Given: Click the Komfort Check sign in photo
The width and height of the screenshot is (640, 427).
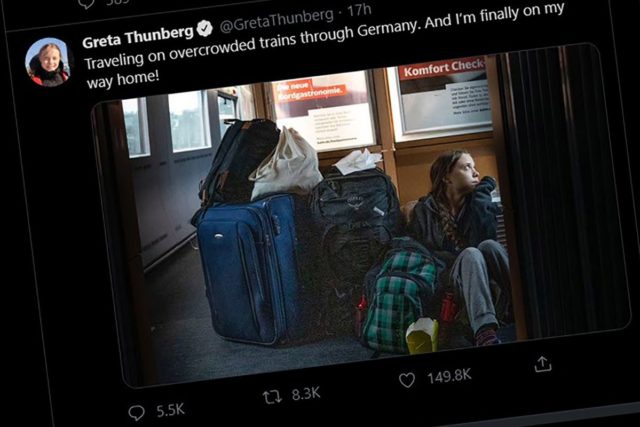Looking at the screenshot, I should tap(443, 68).
